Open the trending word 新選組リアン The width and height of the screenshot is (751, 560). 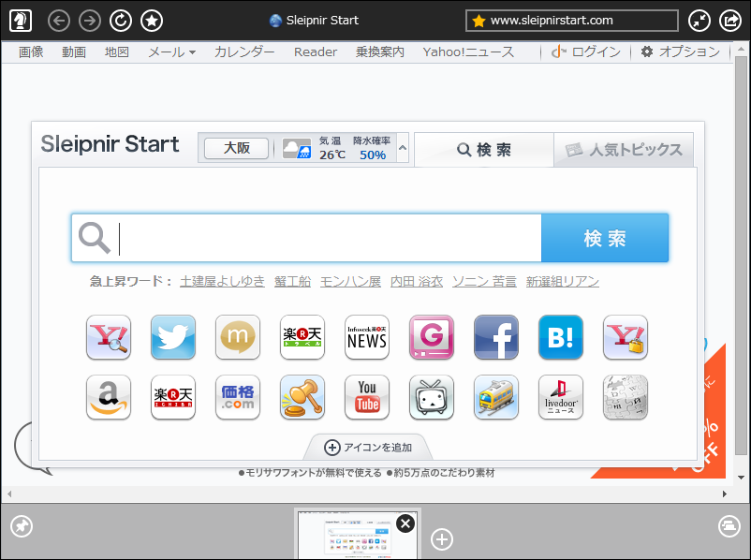point(563,281)
